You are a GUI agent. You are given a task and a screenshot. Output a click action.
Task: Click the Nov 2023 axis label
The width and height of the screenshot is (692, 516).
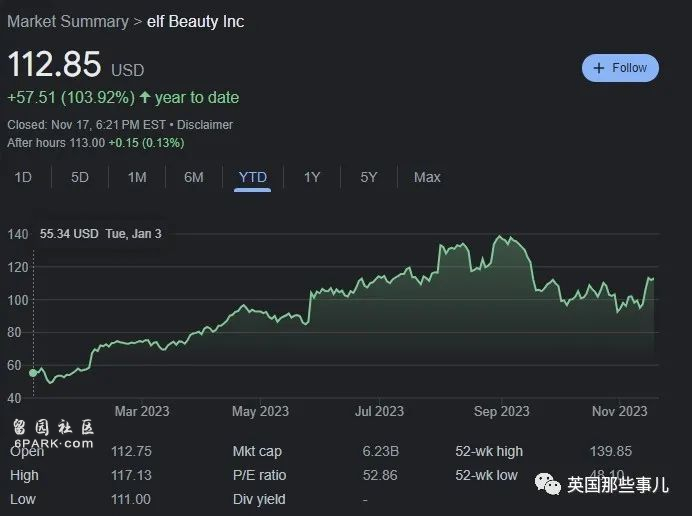point(620,411)
